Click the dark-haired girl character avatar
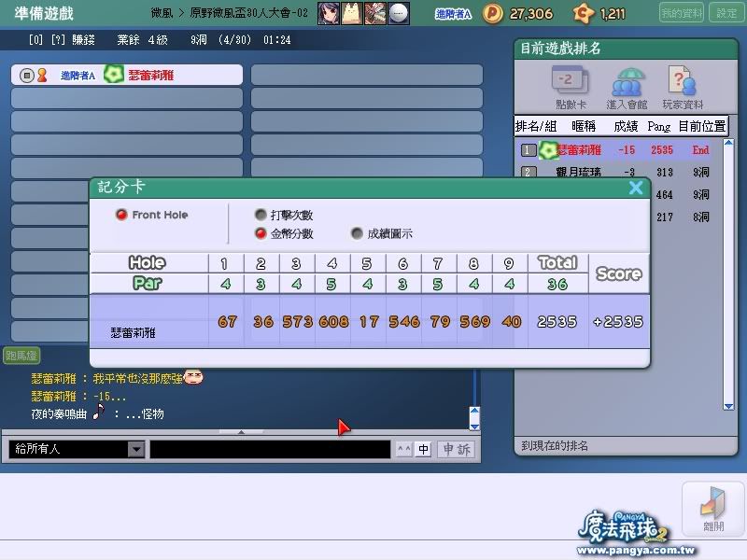Image resolution: width=747 pixels, height=560 pixels. click(x=329, y=13)
